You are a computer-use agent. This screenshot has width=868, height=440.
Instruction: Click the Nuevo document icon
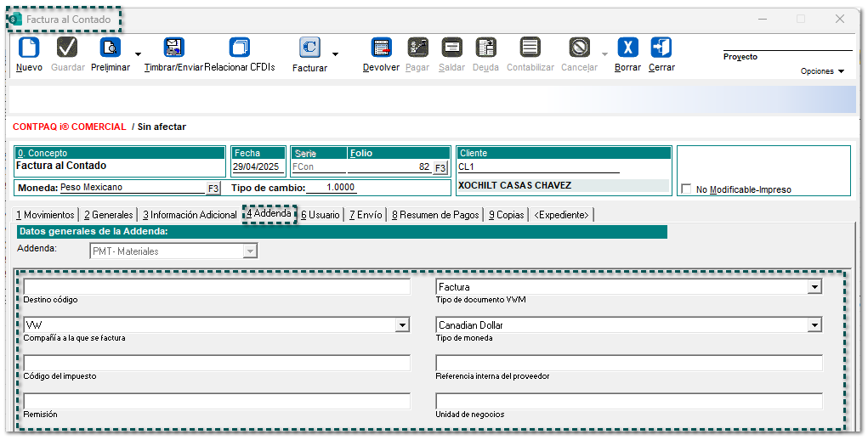pyautogui.click(x=29, y=48)
